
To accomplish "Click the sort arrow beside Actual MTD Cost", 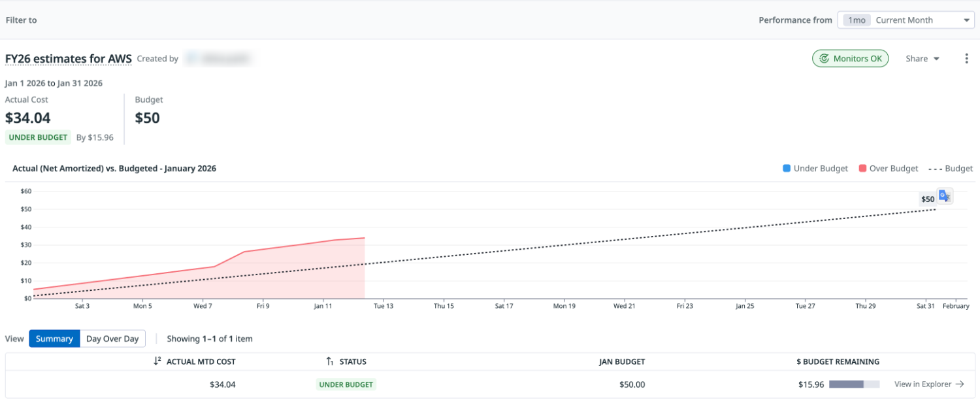I will point(157,362).
